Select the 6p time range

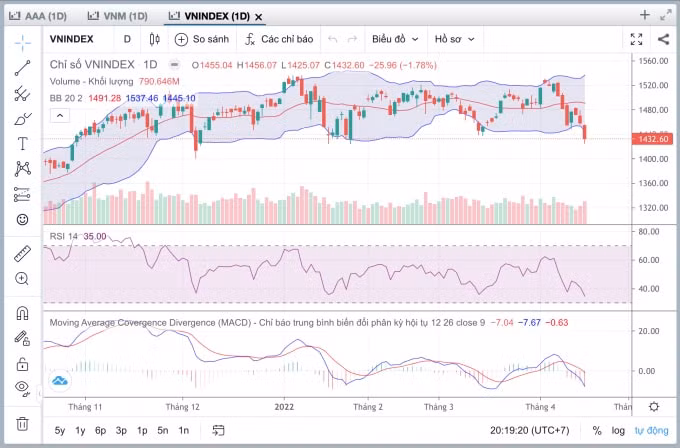[x=101, y=431]
